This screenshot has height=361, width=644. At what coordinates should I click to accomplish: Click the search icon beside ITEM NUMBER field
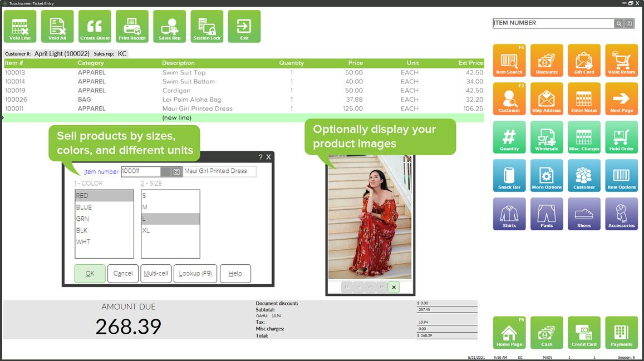(x=618, y=23)
